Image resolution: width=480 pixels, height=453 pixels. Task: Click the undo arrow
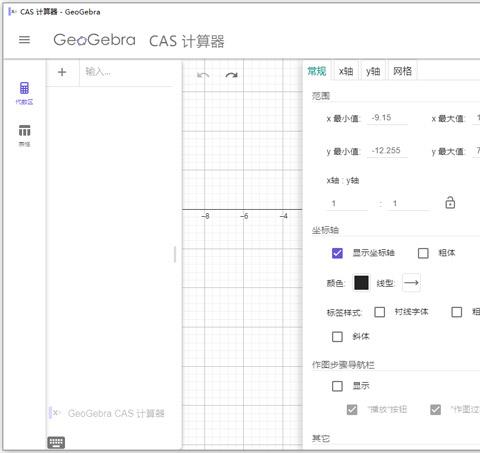203,75
